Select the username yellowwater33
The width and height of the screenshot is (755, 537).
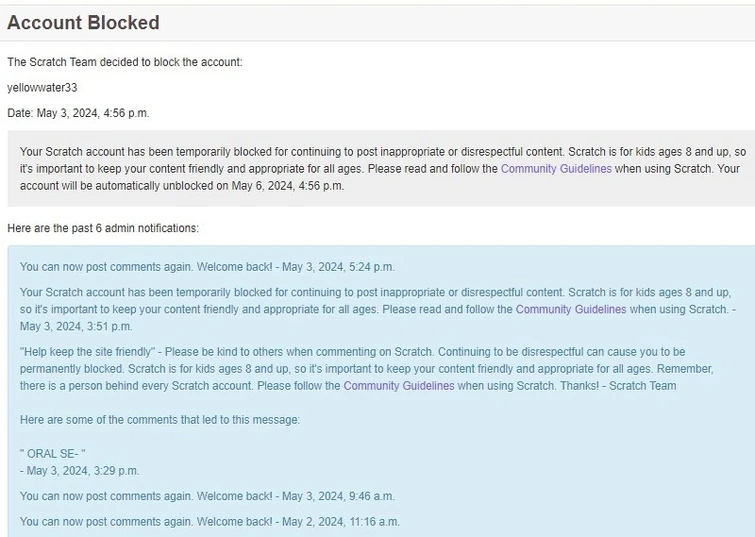[42, 88]
